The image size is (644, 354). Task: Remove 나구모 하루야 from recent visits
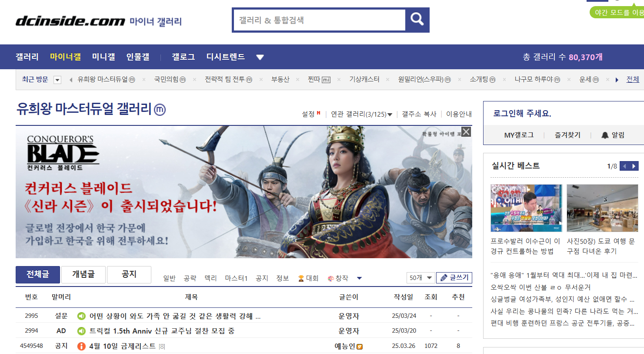(x=568, y=80)
